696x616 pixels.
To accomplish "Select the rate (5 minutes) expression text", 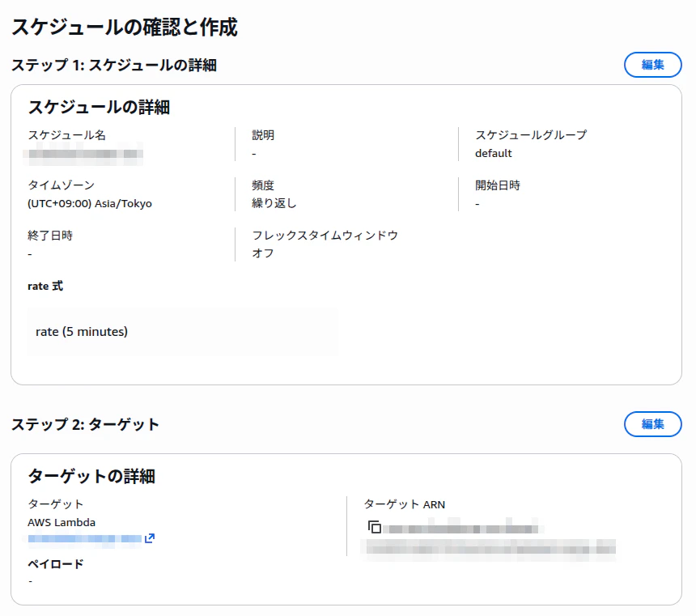I will pos(82,332).
